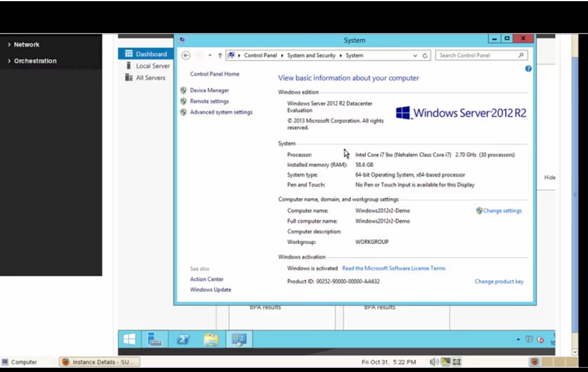This screenshot has height=372, width=588.
Task: Open File Explorer from the taskbar
Action: [211, 339]
